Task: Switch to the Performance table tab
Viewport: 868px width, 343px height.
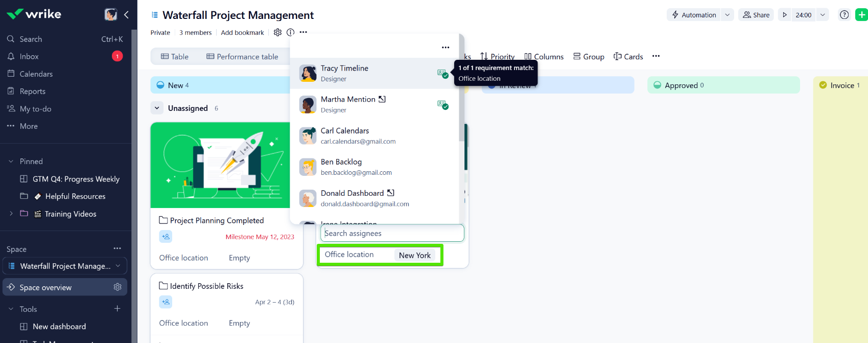Action: point(242,56)
